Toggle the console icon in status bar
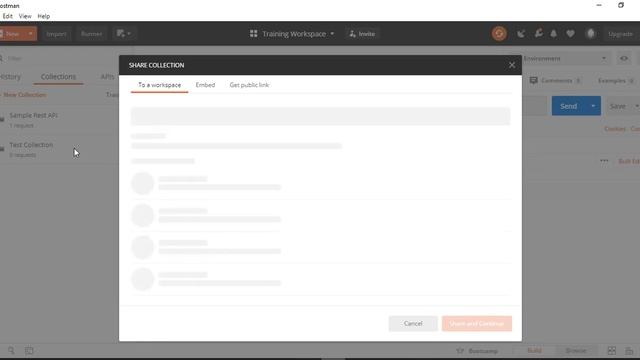The height and width of the screenshot is (360, 640). tap(29, 351)
